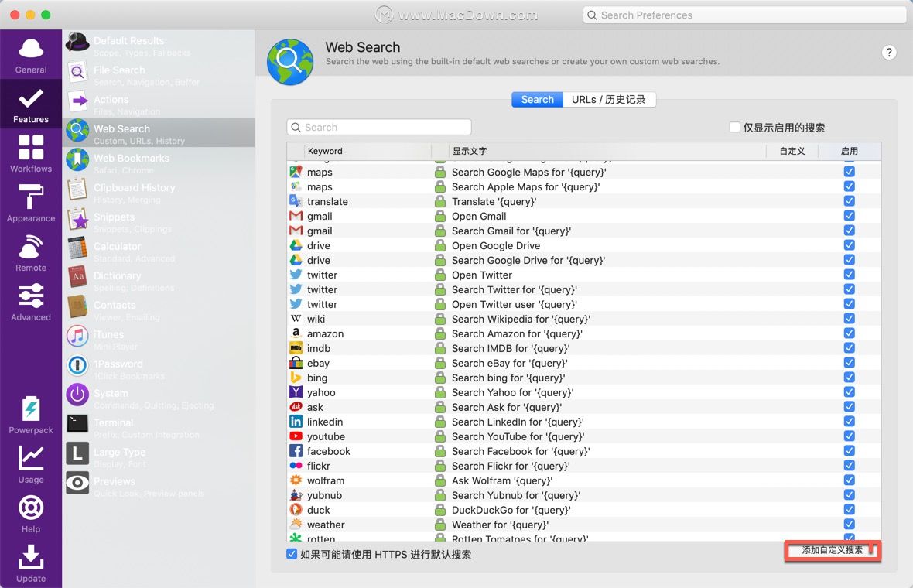Open the Powerpack section
913x588 pixels.
pos(31,415)
